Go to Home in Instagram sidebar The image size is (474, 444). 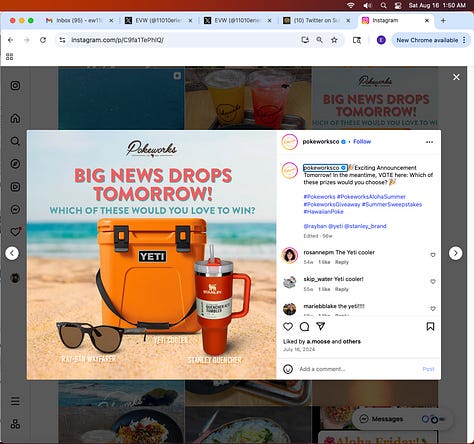point(15,118)
